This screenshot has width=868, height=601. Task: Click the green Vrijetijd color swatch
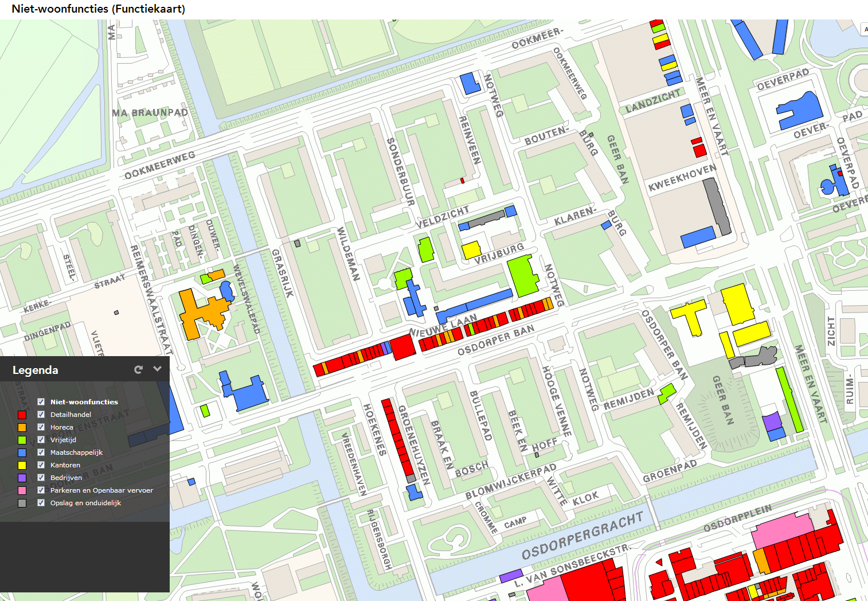point(22,440)
